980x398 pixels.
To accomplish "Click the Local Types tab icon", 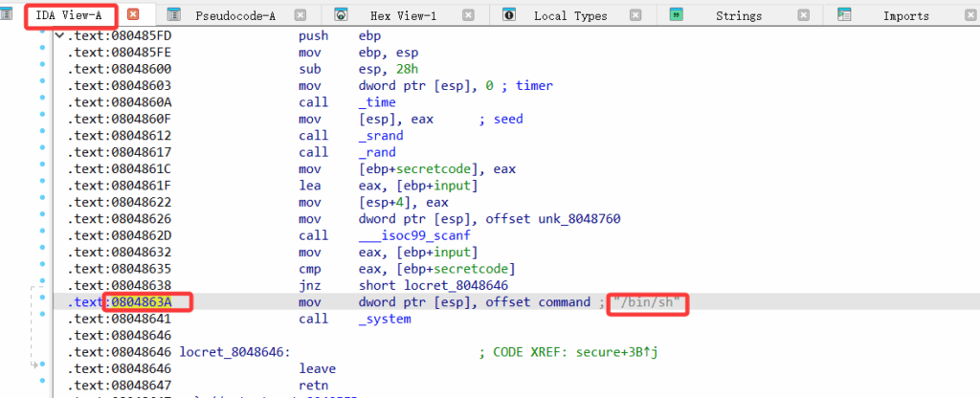I will (509, 15).
